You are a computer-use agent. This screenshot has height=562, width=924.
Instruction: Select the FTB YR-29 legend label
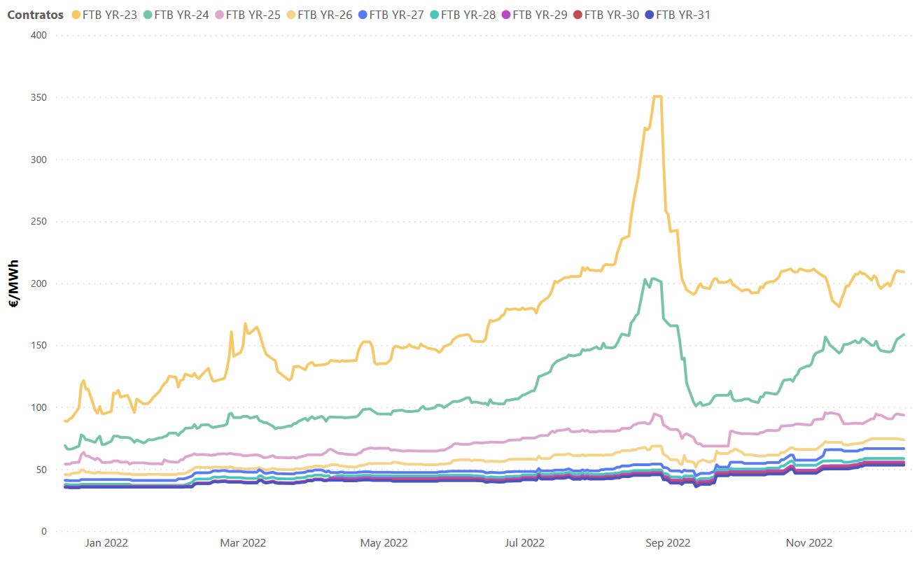(x=540, y=15)
